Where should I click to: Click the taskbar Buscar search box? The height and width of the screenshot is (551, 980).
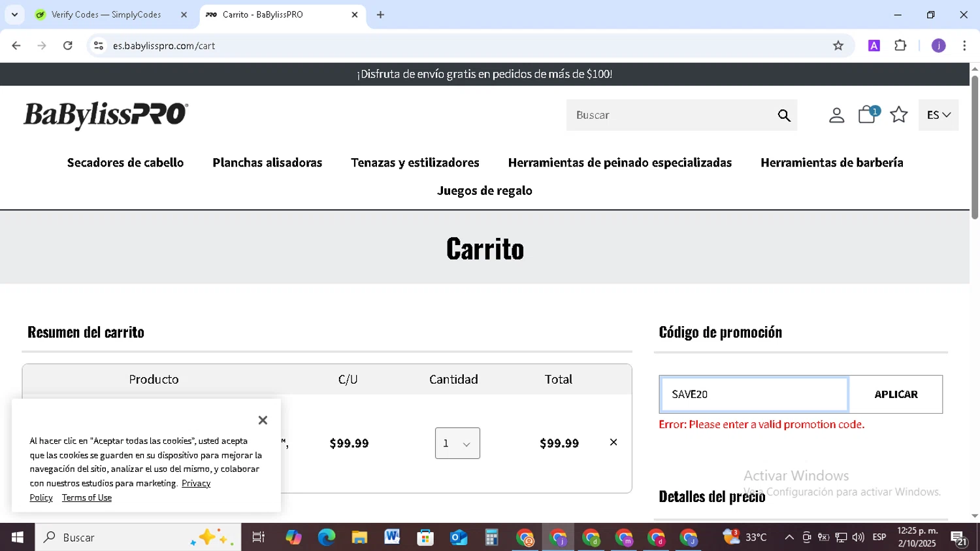[138, 537]
